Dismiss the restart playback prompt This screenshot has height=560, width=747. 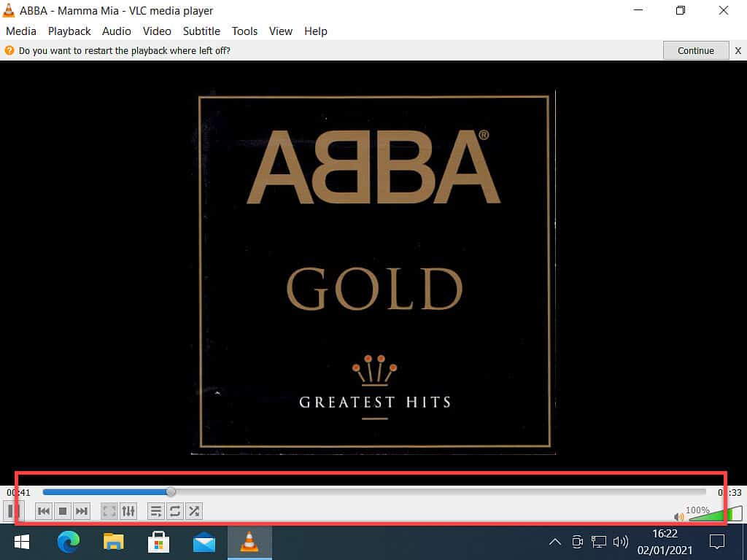[x=738, y=50]
